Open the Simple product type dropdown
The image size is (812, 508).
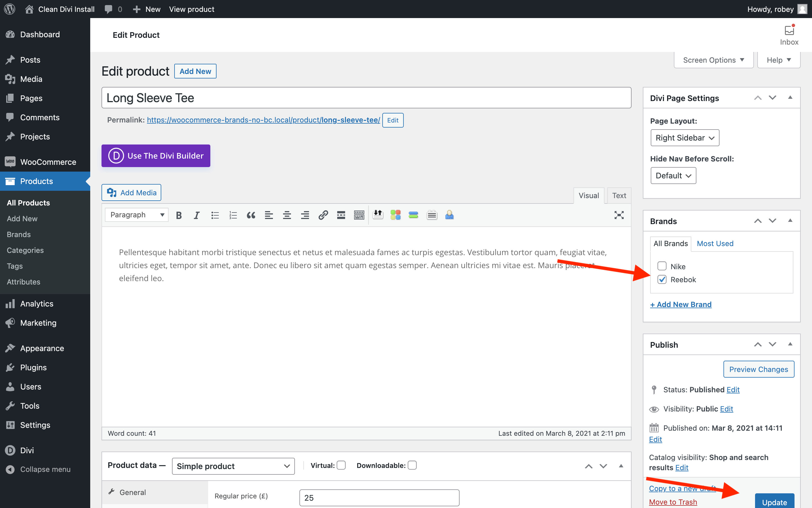(233, 466)
